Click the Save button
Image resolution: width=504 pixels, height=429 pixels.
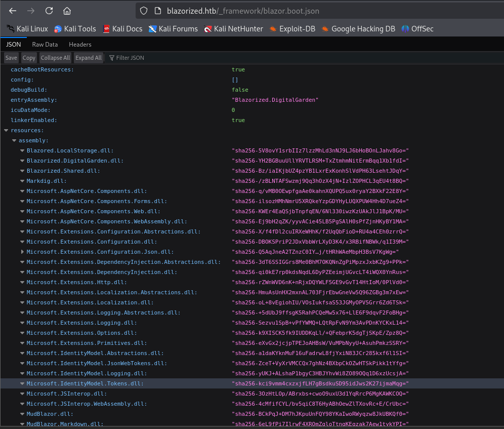point(11,58)
